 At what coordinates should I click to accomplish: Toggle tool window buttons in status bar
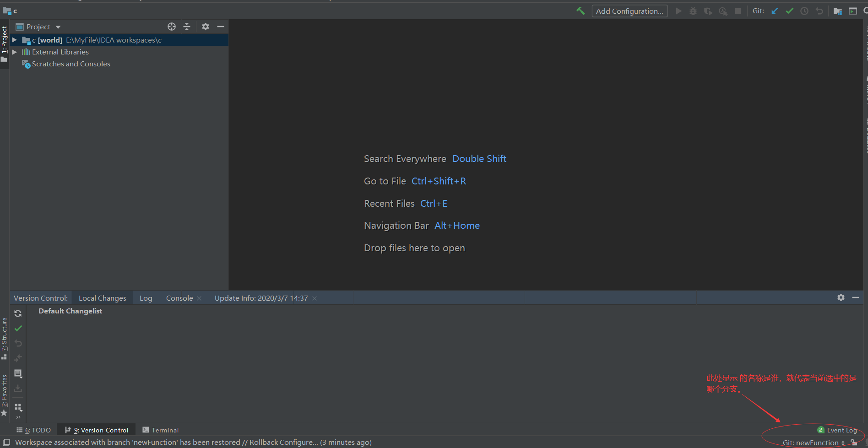pyautogui.click(x=6, y=443)
